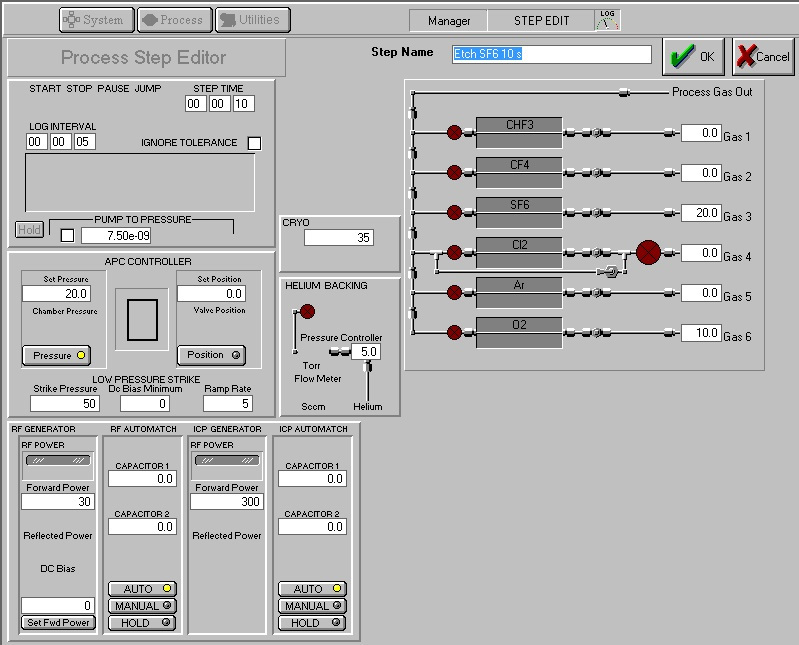The image size is (799, 645).
Task: Click the step comment text area
Action: point(140,182)
